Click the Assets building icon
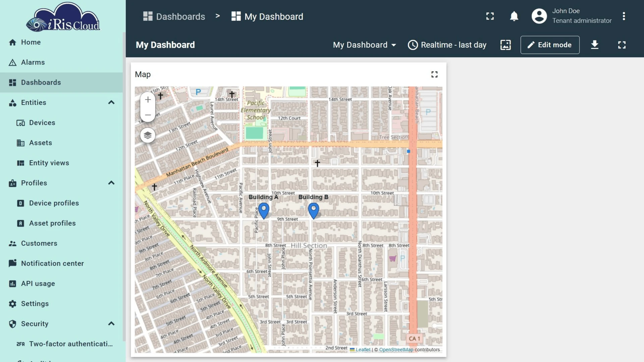The width and height of the screenshot is (644, 362). tap(20, 143)
